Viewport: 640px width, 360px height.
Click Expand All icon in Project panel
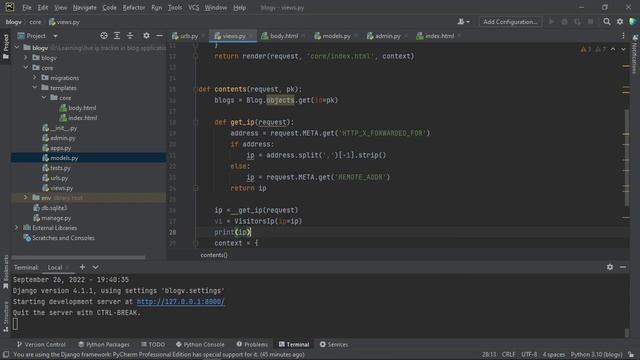tap(117, 36)
